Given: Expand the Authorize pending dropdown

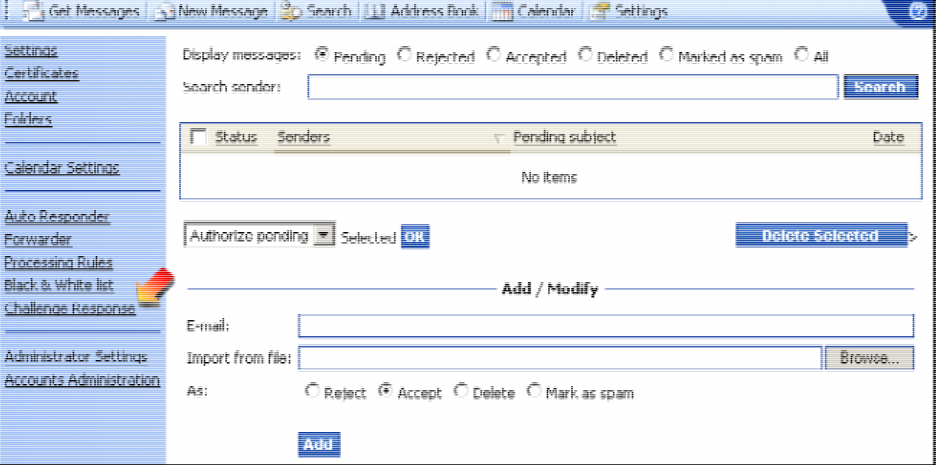Looking at the screenshot, I should click(x=323, y=236).
